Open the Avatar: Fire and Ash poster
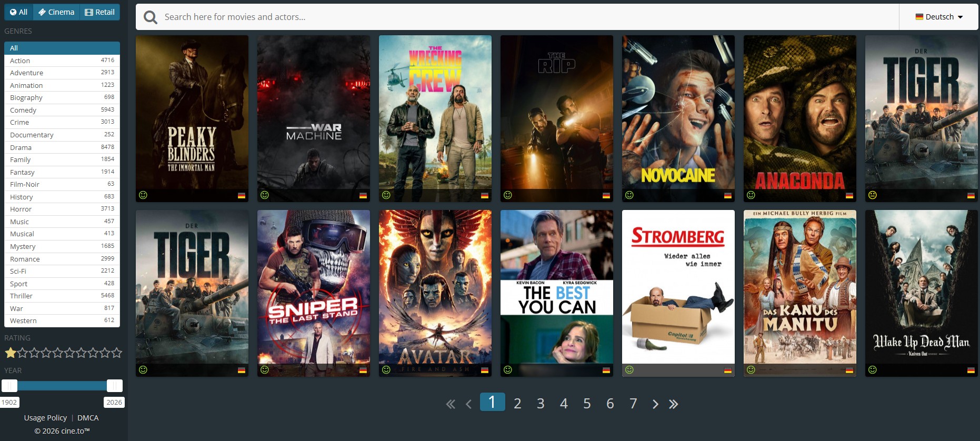Screen dimensions: 980x441 point(435,293)
